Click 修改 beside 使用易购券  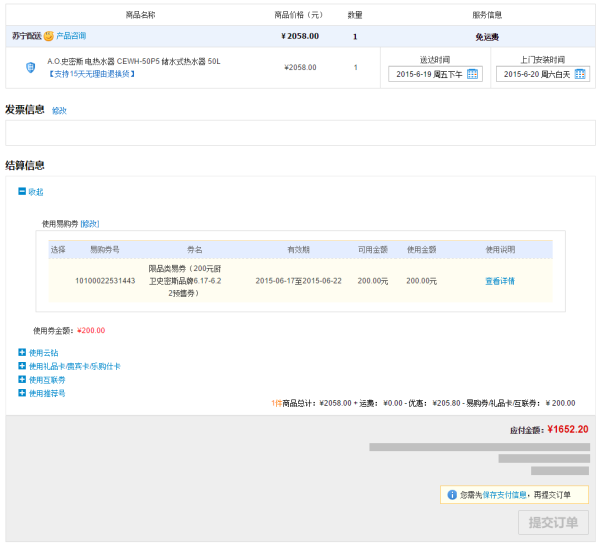point(90,224)
